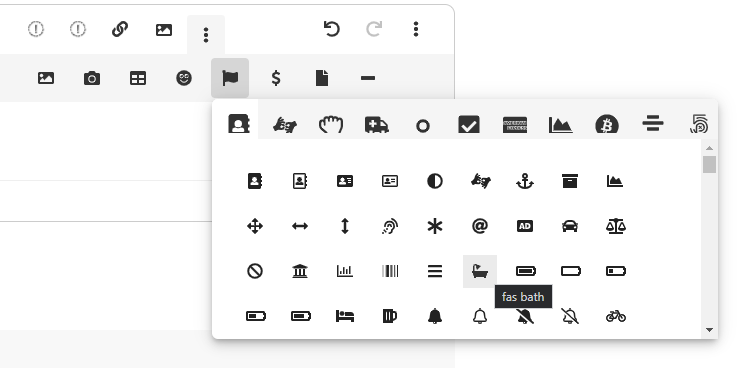Pick the balance scale icon
Image resolution: width=752 pixels, height=384 pixels.
click(616, 226)
